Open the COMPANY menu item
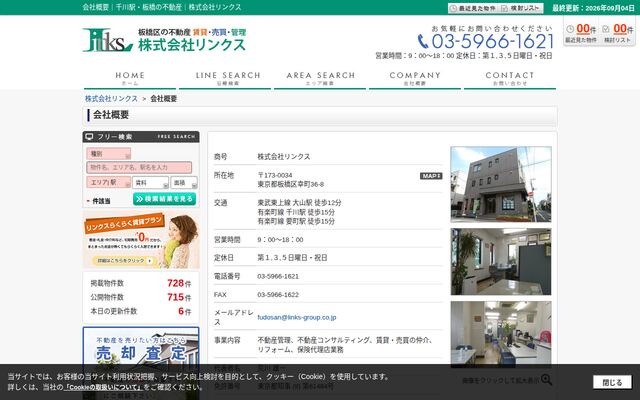This screenshot has width=640, height=400. click(x=415, y=78)
